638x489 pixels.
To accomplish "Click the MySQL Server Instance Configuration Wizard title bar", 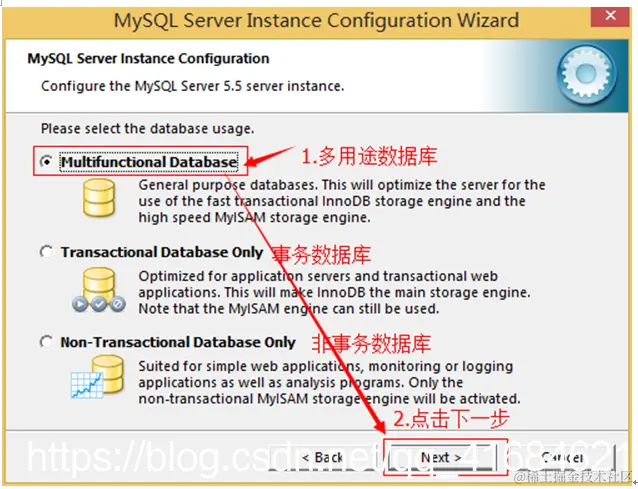I will [316, 20].
